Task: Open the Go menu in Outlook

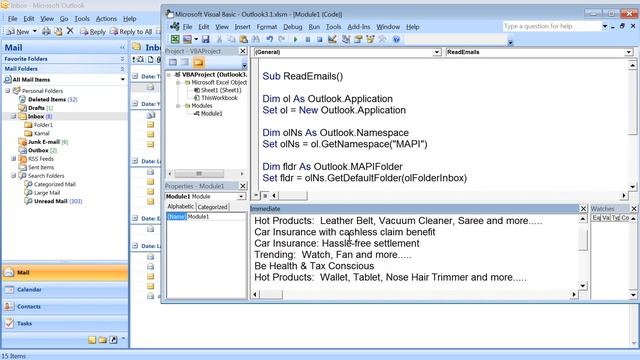Action: coord(64,19)
